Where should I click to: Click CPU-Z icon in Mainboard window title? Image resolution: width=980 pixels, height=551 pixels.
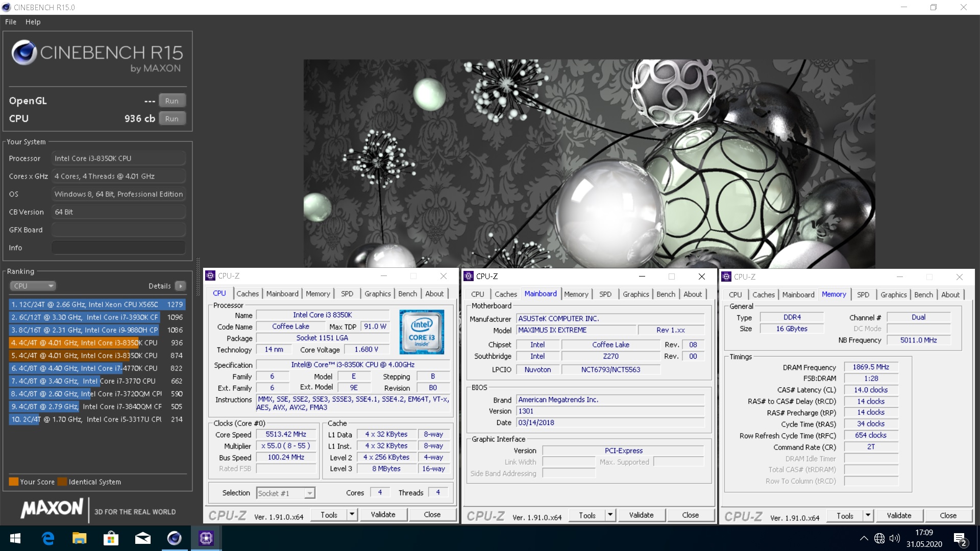coord(469,276)
